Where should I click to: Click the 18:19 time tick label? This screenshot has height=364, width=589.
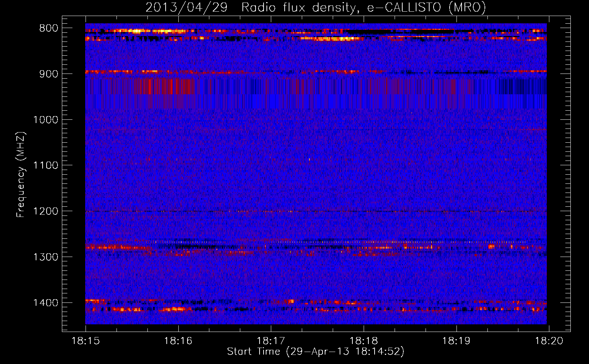[456, 341]
